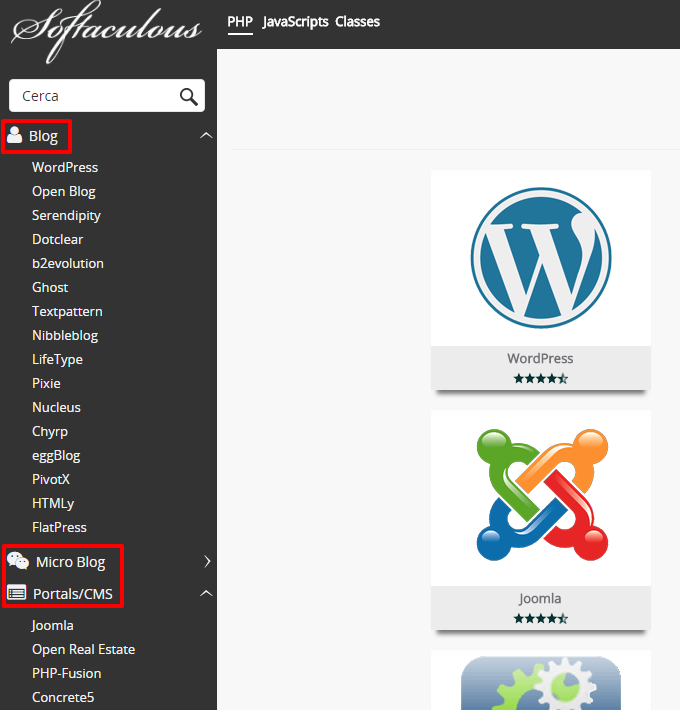This screenshot has width=680, height=710.
Task: Select Chyrp in the blog list
Action: point(50,432)
